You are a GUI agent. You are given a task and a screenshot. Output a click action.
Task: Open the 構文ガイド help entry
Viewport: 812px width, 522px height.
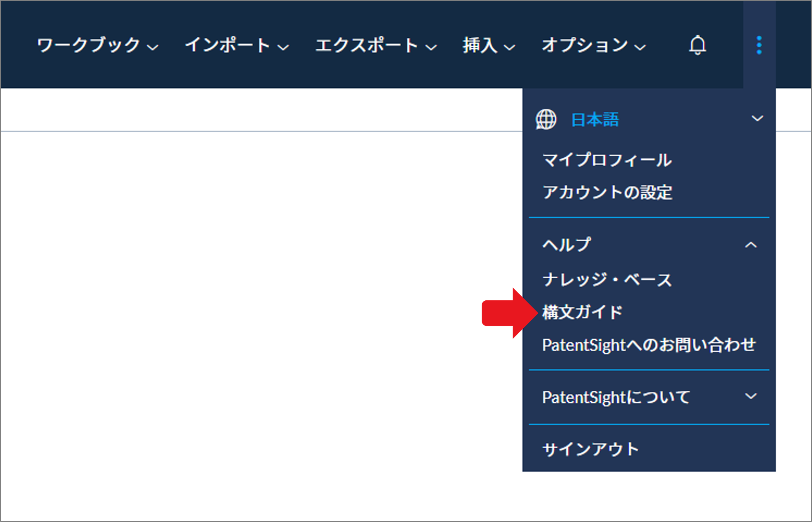582,312
